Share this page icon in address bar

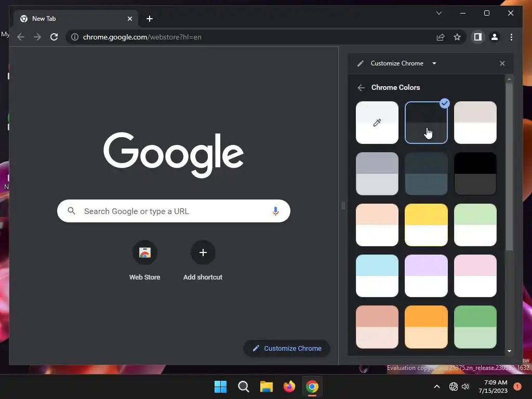pyautogui.click(x=441, y=37)
